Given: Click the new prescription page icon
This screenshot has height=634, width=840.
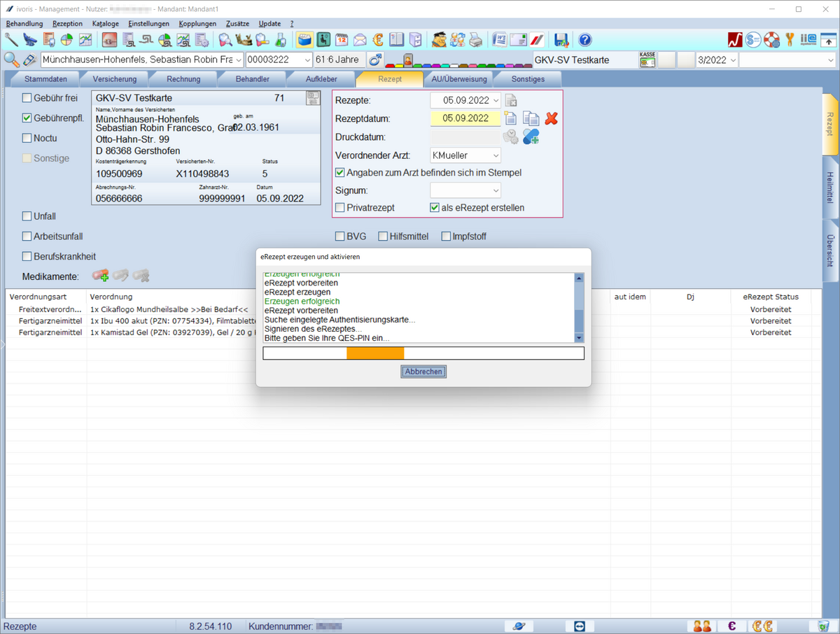Looking at the screenshot, I should [x=511, y=118].
